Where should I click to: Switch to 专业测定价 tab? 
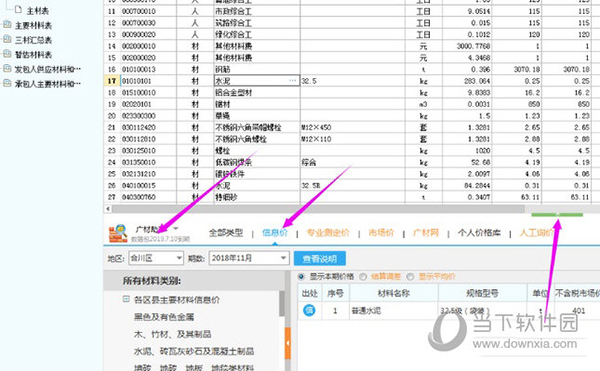pyautogui.click(x=328, y=233)
